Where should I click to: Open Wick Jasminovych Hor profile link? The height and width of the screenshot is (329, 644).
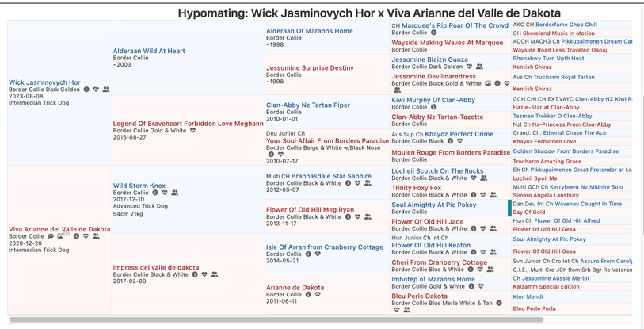coord(45,82)
